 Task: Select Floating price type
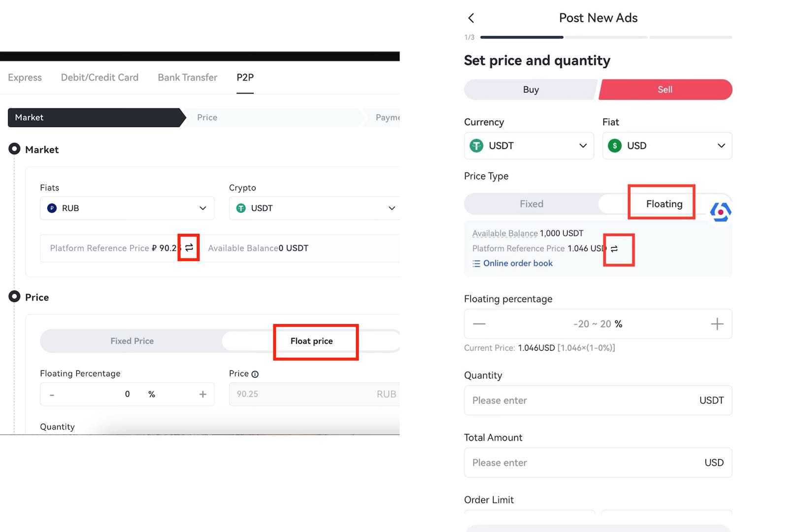664,204
